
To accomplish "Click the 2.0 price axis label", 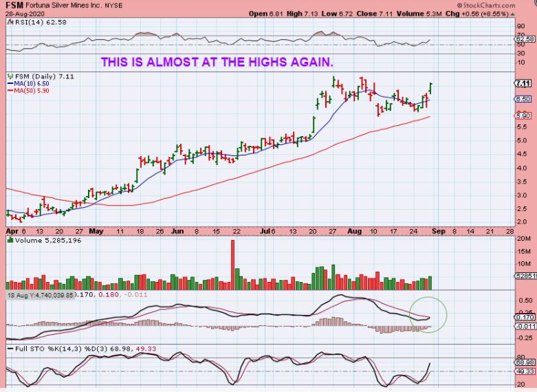I will 522,222.
